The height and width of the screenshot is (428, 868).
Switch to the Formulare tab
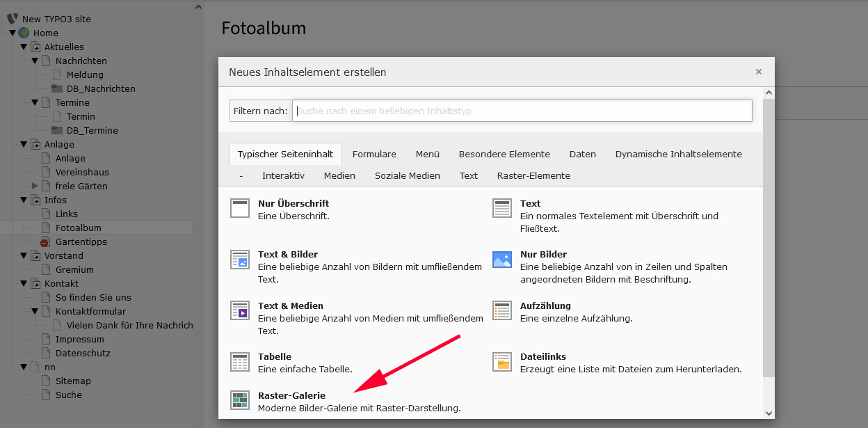coord(374,154)
